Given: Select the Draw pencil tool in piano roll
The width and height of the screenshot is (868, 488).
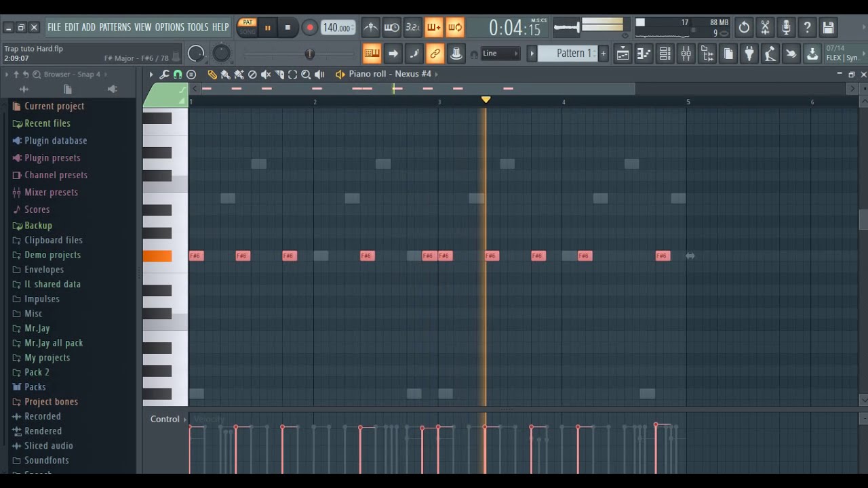Looking at the screenshot, I should tap(212, 75).
